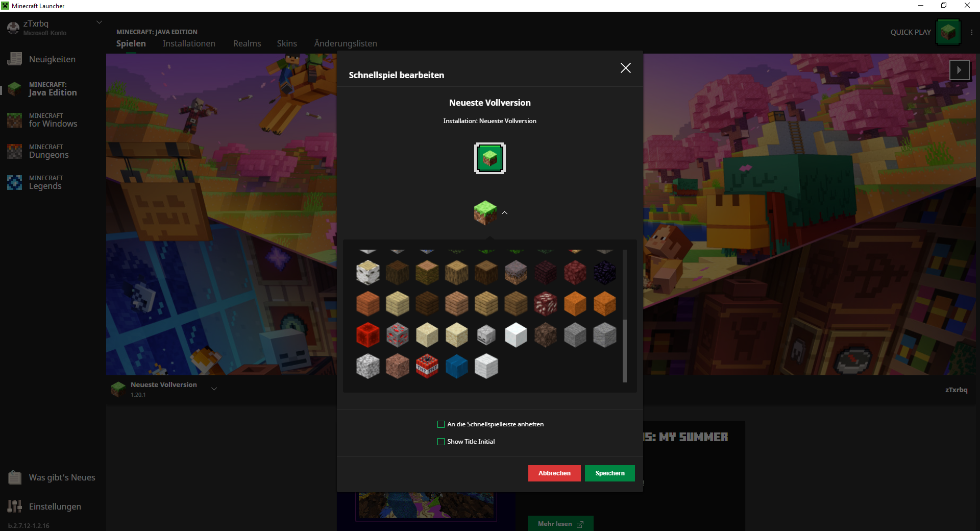This screenshot has height=531, width=980.
Task: Select the solid red redstone block icon
Action: [x=368, y=335]
